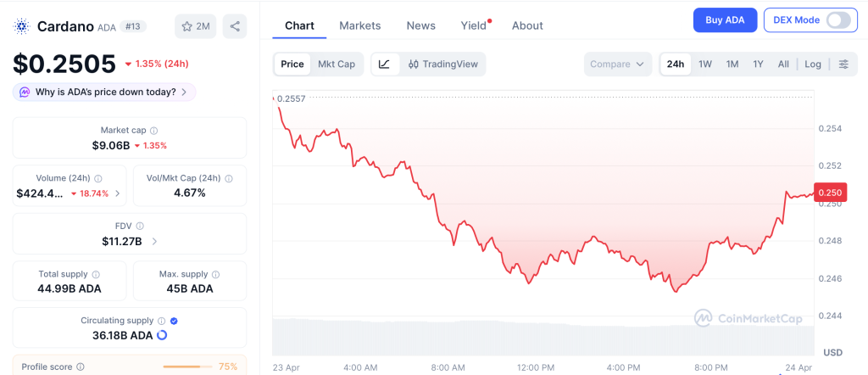The image size is (868, 375).
Task: Open the TradingView chart view
Action: (x=442, y=64)
